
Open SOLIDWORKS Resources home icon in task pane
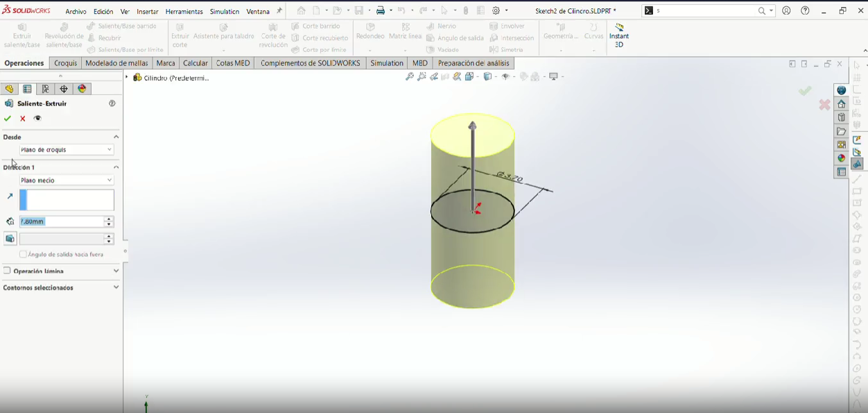842,104
